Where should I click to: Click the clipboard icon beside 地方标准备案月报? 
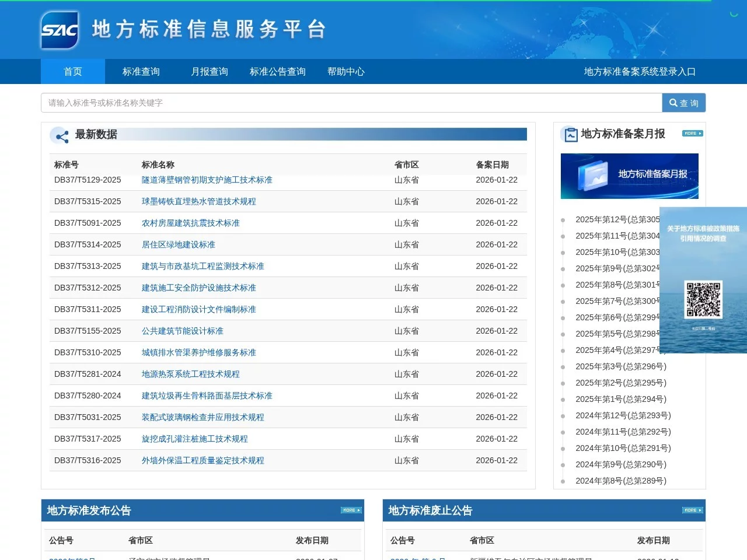tap(570, 134)
